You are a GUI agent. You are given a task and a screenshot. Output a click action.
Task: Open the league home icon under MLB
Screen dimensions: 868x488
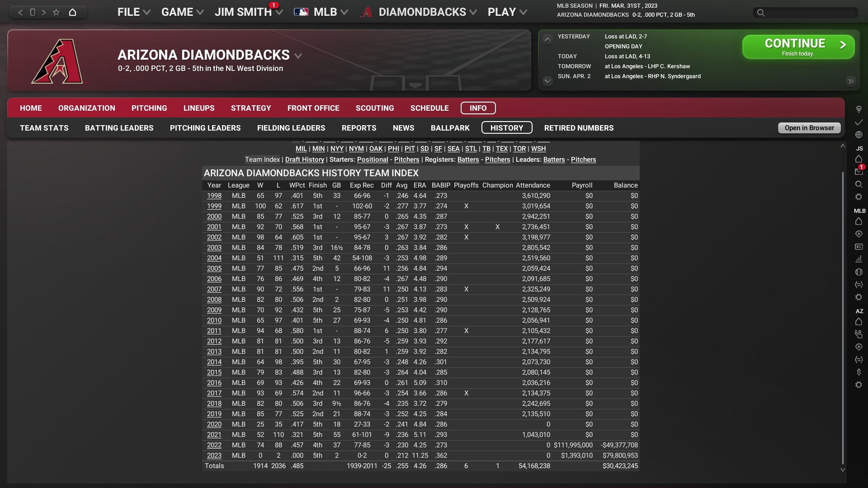coord(859,221)
